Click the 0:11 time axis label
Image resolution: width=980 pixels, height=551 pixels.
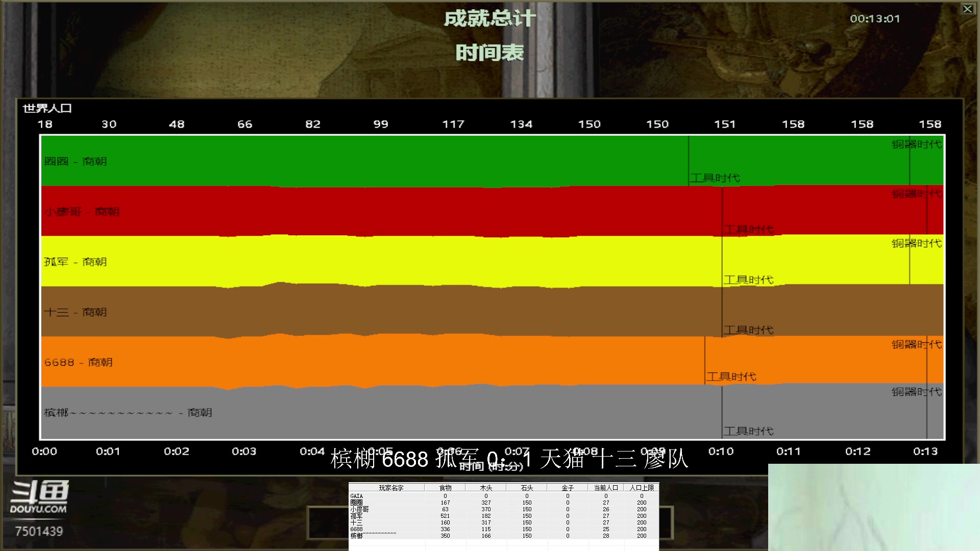click(789, 452)
